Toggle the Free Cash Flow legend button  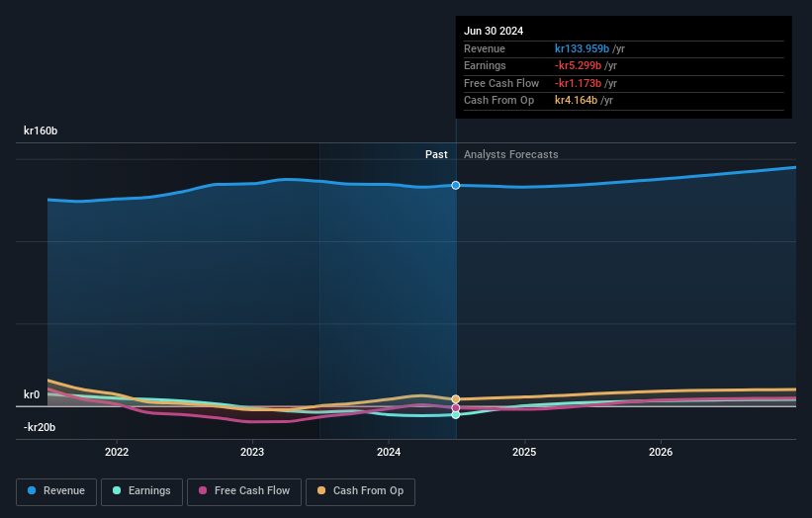pyautogui.click(x=244, y=491)
